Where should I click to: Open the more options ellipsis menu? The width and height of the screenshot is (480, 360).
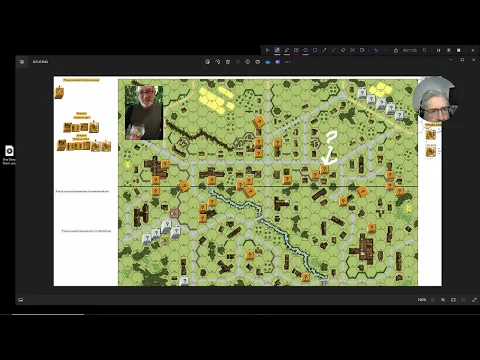click(288, 62)
